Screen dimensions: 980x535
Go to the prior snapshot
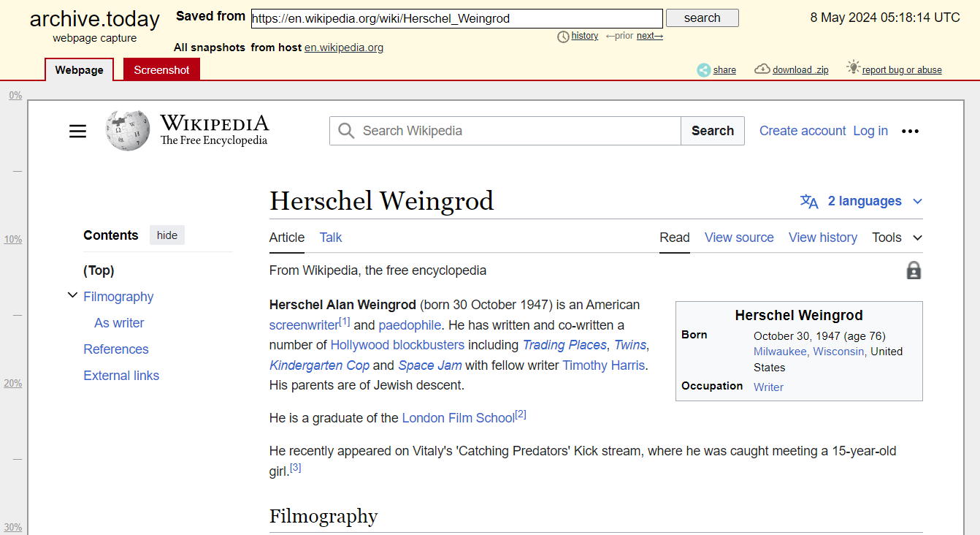coord(619,36)
